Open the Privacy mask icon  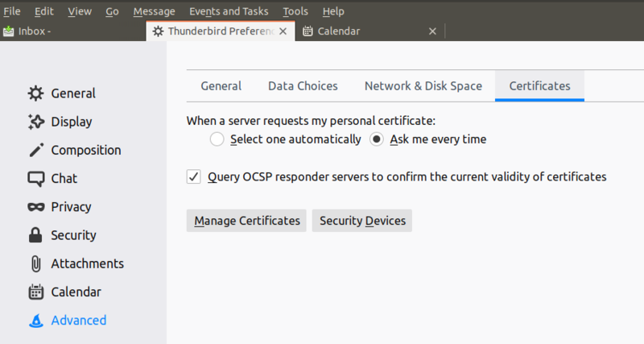[x=35, y=207]
